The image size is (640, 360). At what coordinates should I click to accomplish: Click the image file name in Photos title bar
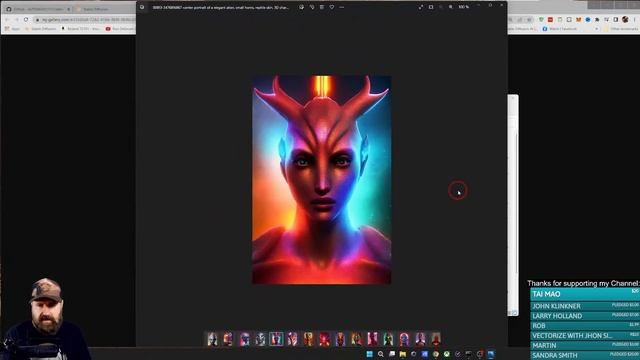220,7
